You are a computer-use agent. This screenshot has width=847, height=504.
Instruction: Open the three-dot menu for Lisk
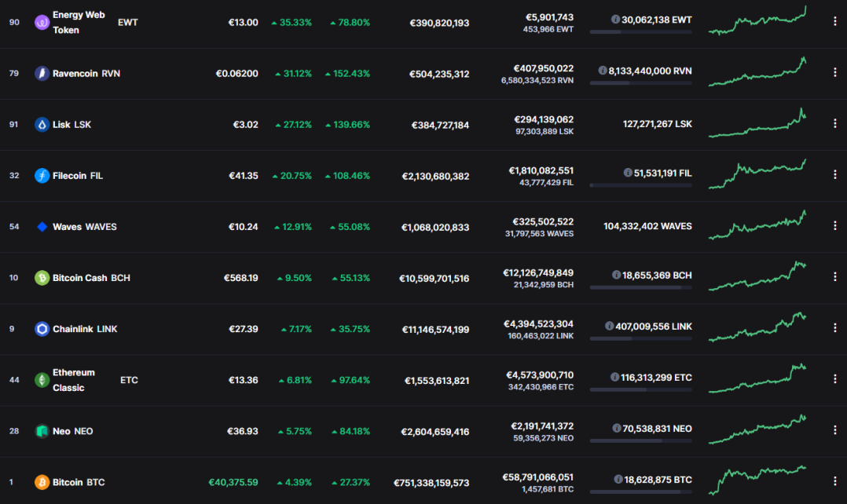coord(835,123)
